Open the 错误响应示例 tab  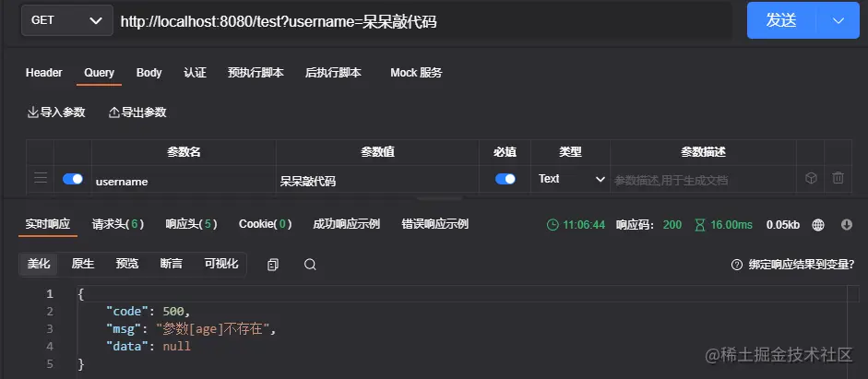tap(435, 224)
